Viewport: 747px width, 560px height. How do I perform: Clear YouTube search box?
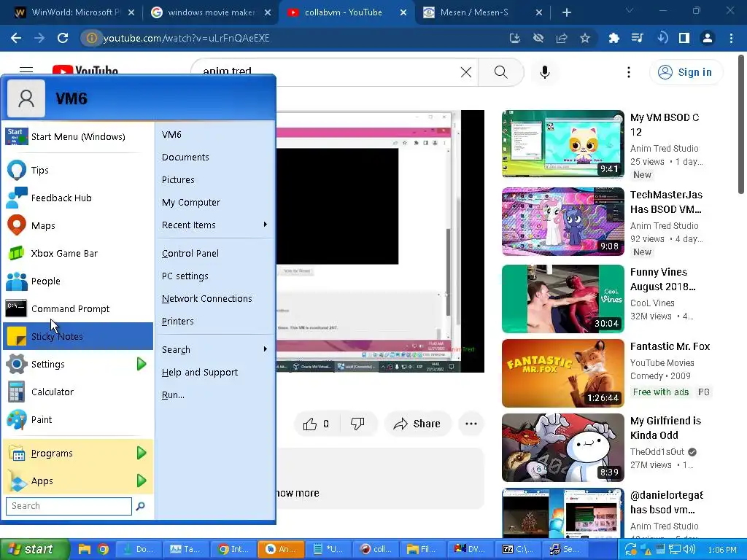(466, 72)
